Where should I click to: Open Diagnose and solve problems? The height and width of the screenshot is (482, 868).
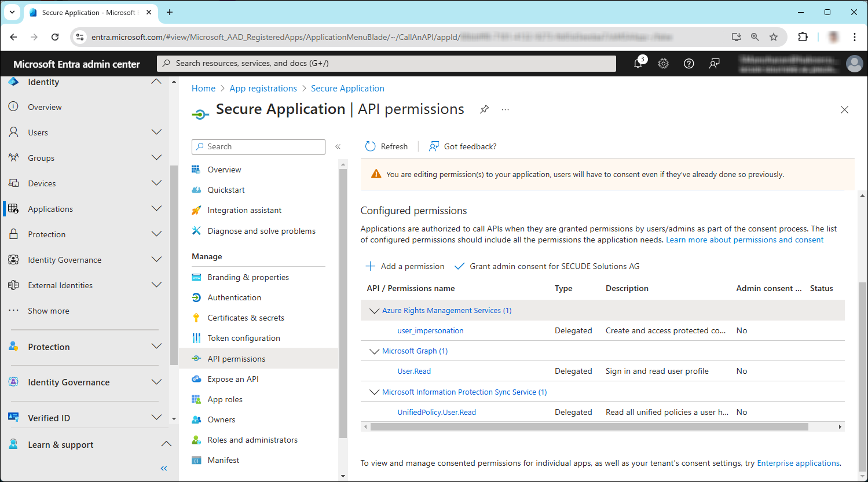pyautogui.click(x=261, y=230)
